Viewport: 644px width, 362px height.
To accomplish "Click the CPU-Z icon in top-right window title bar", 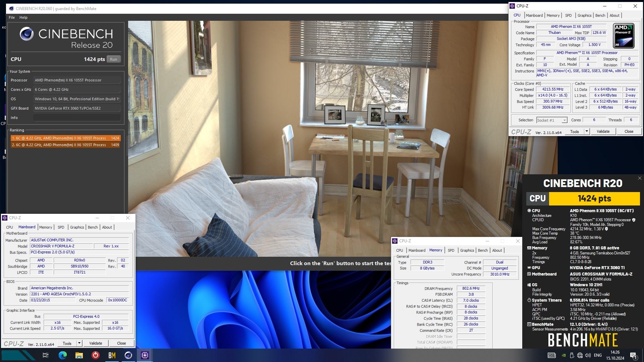I will pyautogui.click(x=512, y=6).
